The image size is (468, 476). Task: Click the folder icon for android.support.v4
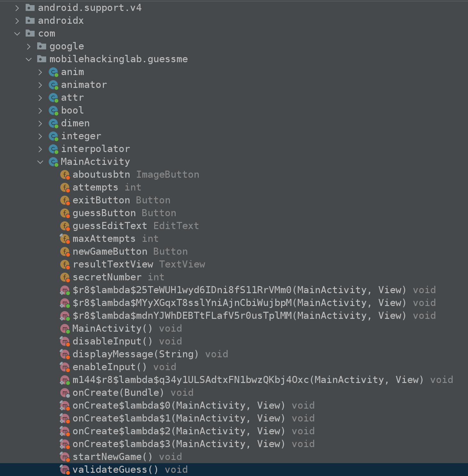point(30,8)
